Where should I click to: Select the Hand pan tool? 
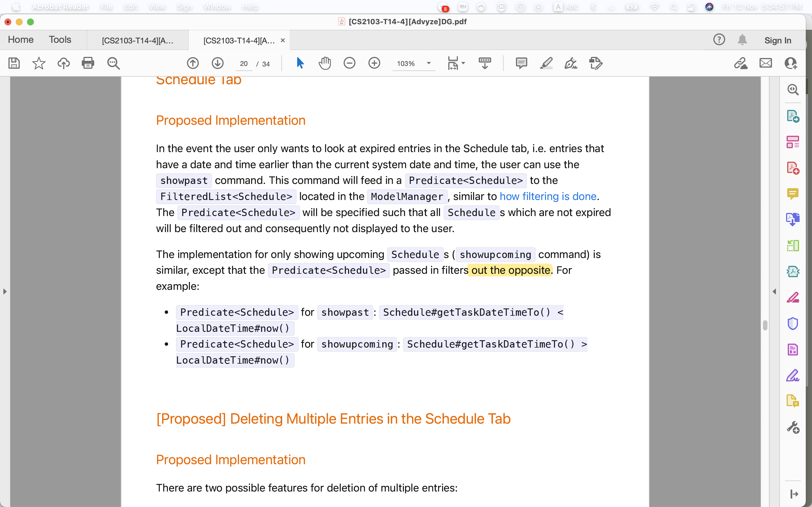point(325,63)
